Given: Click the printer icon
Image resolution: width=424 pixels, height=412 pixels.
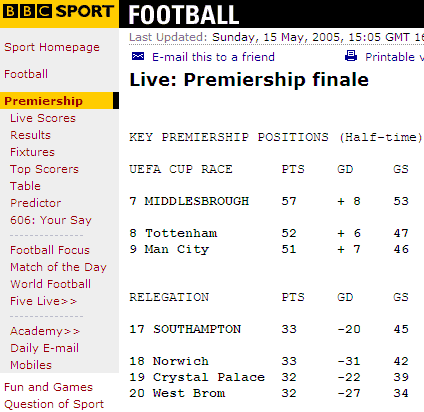Looking at the screenshot, I should point(351,56).
